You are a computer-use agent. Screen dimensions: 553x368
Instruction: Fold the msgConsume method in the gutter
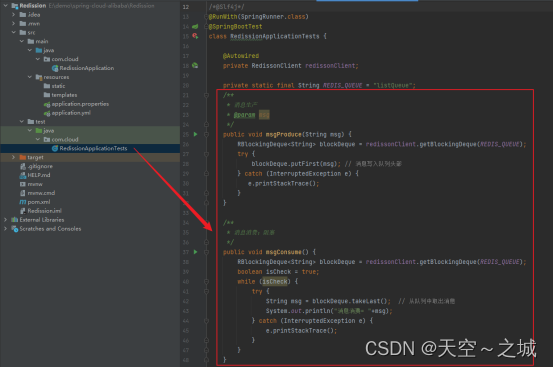pos(206,252)
